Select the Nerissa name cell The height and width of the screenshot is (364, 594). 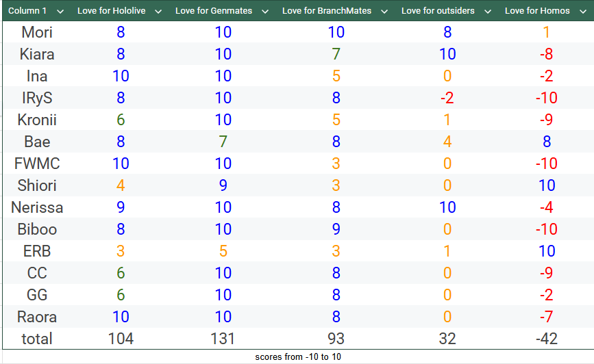37,208
